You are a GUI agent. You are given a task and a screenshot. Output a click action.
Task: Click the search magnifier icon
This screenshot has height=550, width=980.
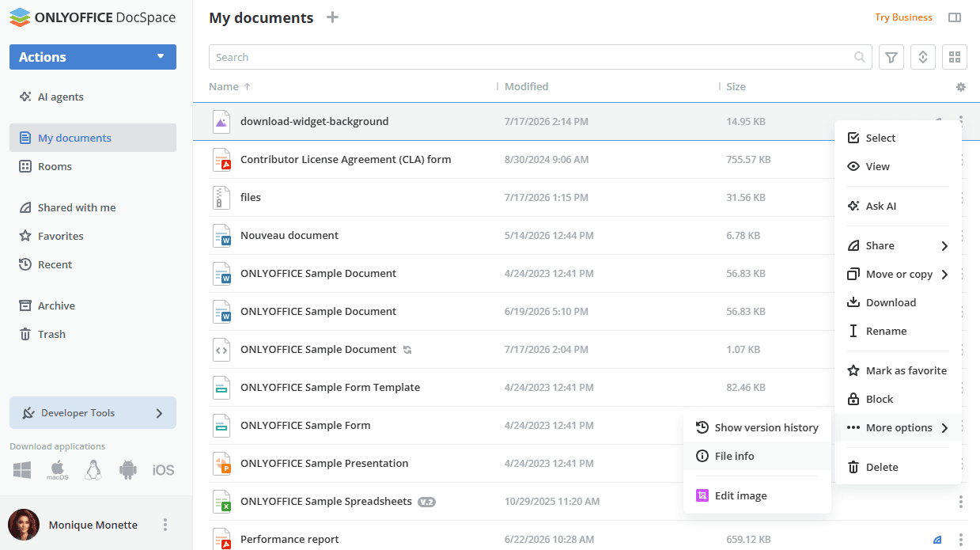tap(860, 57)
